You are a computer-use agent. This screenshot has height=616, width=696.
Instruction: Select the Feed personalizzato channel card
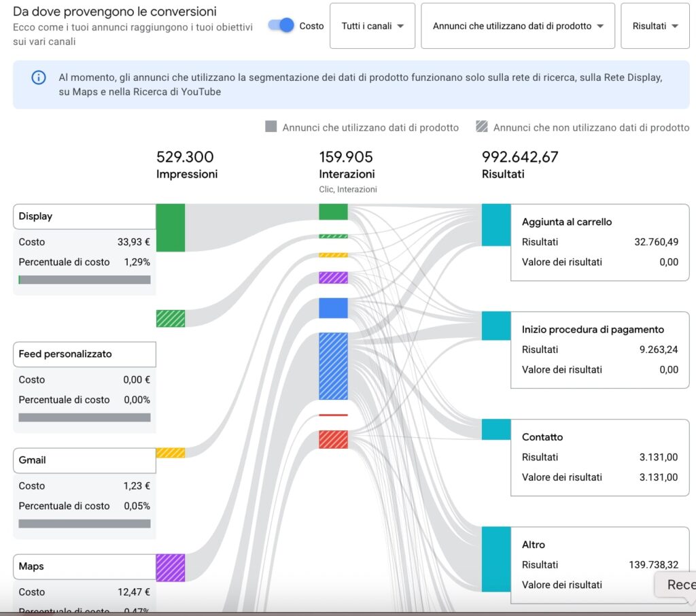(x=84, y=354)
